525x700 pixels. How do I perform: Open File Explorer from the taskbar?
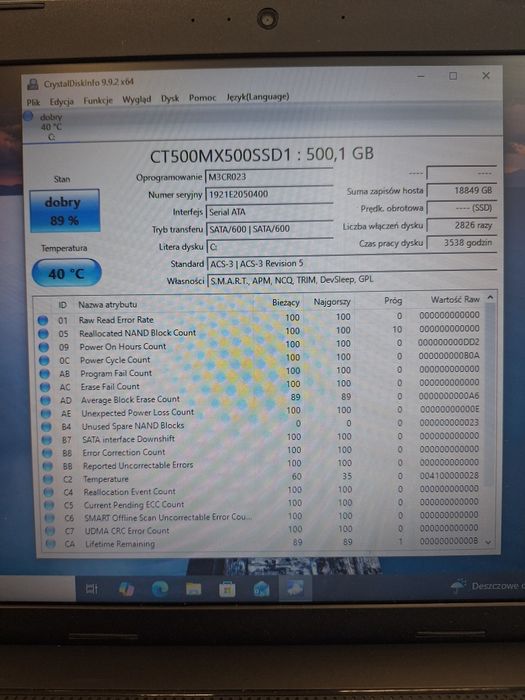(x=193, y=589)
